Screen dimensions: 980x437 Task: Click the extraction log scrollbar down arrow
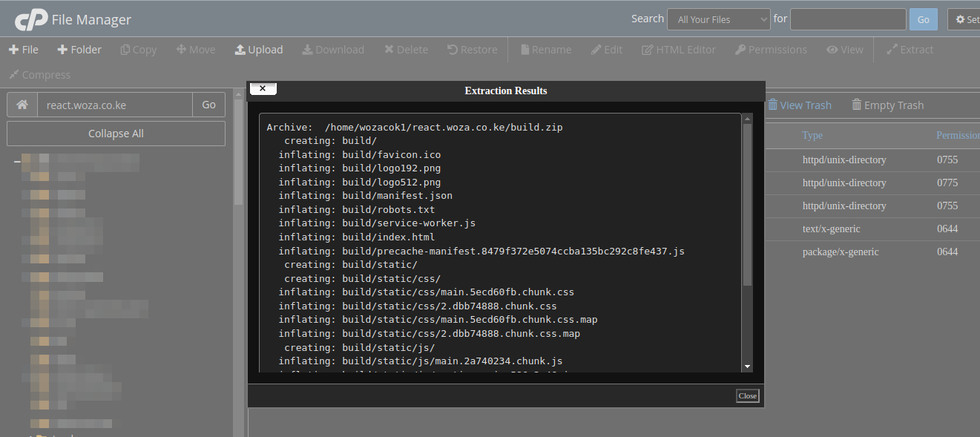(747, 367)
